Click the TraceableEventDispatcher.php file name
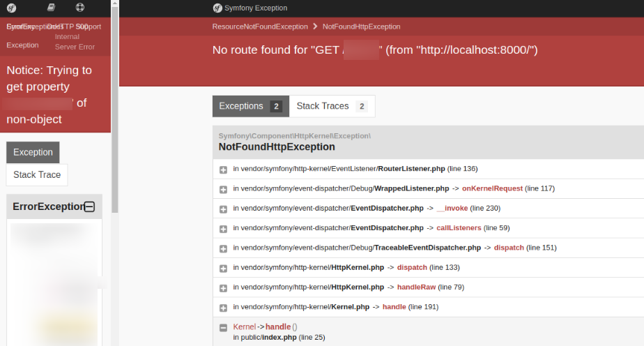Viewport: 644px width, 346px height. (x=427, y=248)
